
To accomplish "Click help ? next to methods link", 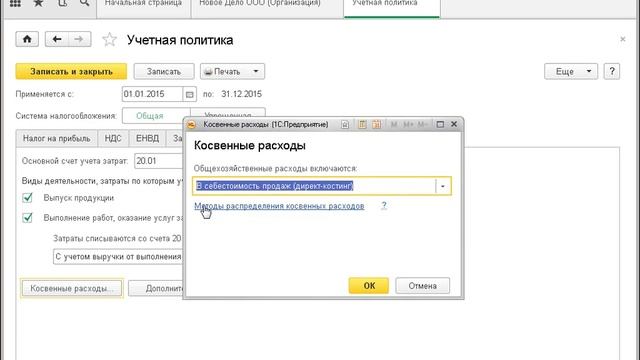I will click(384, 205).
